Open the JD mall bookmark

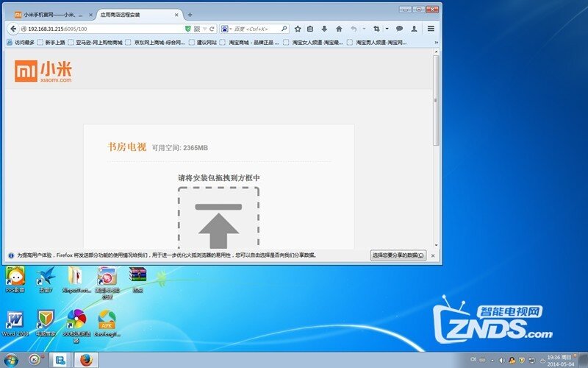point(155,43)
